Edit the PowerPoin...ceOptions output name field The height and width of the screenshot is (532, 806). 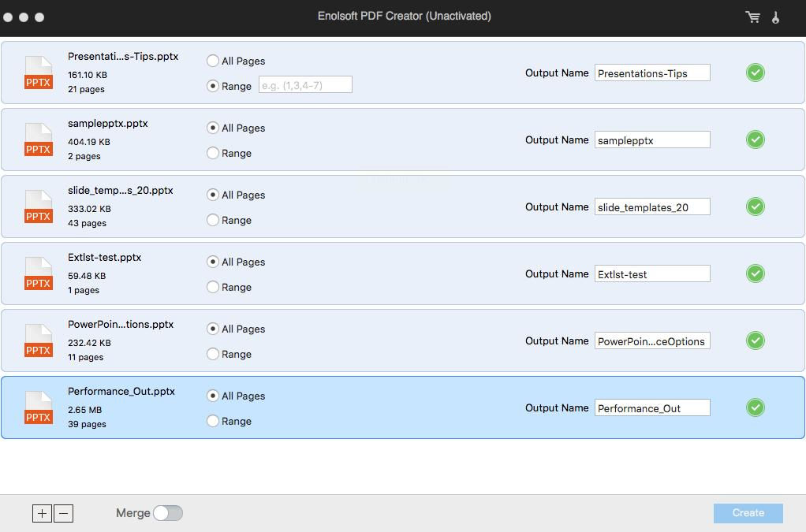click(x=652, y=341)
